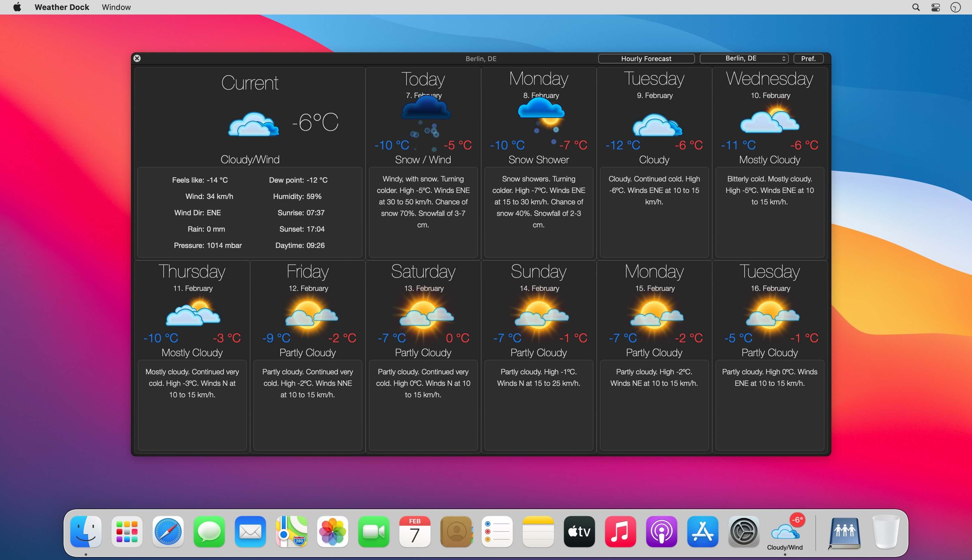Open Pref. preferences button

808,58
